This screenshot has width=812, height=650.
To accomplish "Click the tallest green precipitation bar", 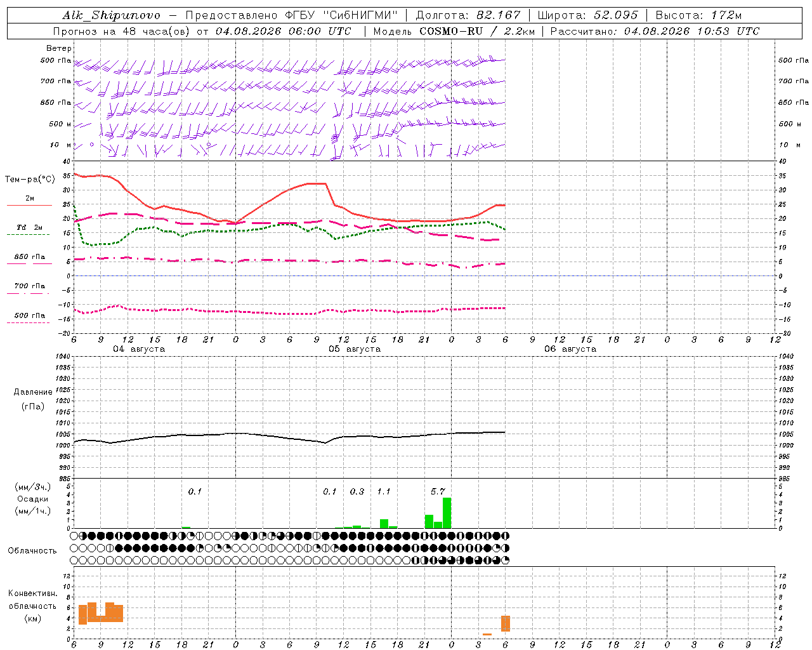I will [x=447, y=513].
